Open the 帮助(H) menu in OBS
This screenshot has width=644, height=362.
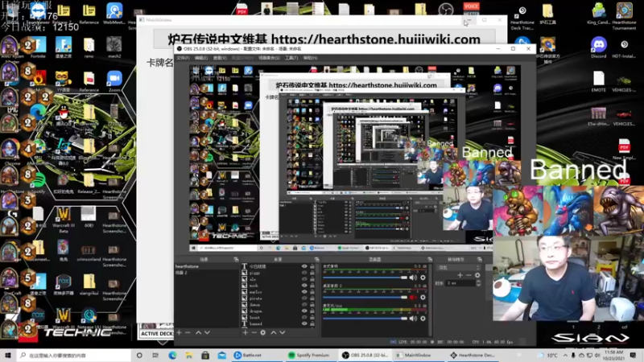[310, 58]
